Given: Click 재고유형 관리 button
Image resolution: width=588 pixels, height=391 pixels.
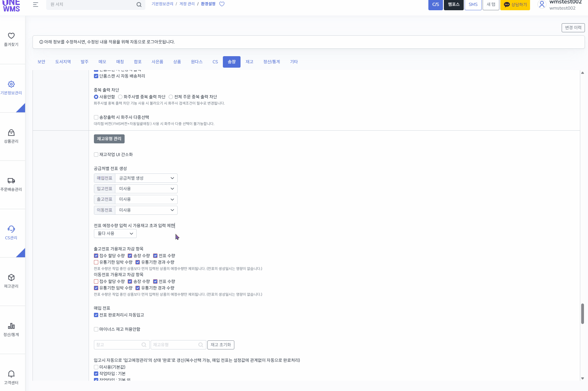Looking at the screenshot, I should pyautogui.click(x=109, y=139).
